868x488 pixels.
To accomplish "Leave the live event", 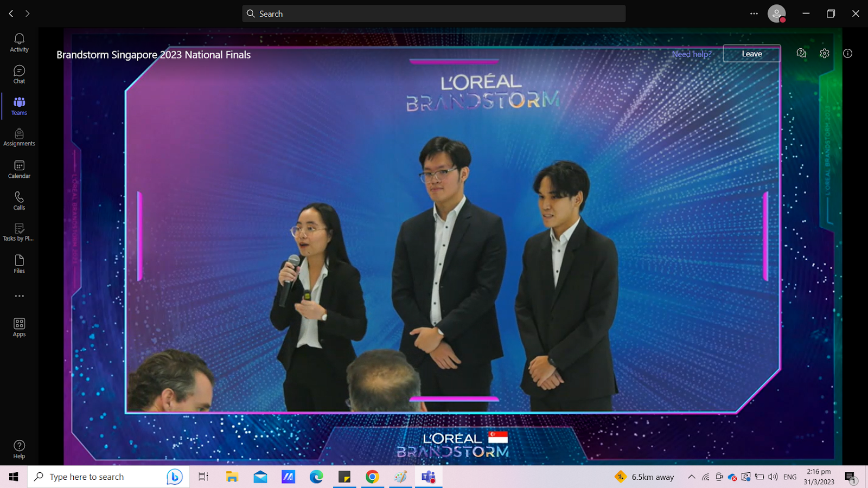I will 752,54.
